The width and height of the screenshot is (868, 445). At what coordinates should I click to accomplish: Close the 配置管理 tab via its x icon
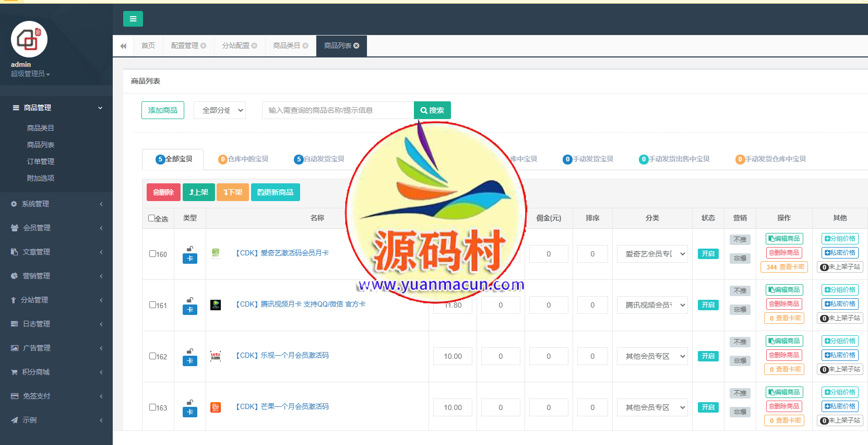tap(204, 46)
